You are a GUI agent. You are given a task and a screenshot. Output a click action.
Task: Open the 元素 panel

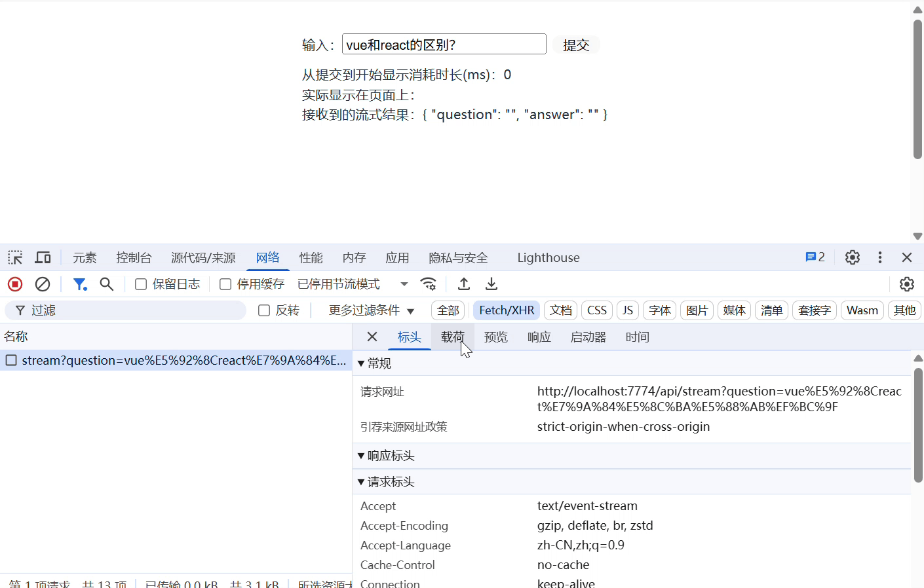[x=84, y=257]
